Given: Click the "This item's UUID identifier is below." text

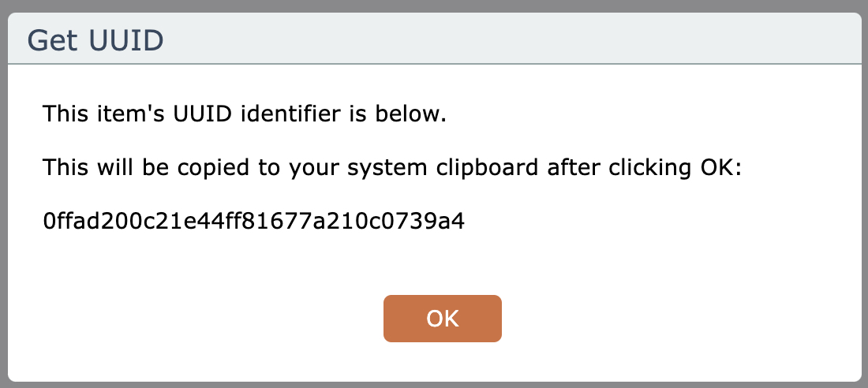Looking at the screenshot, I should (245, 115).
